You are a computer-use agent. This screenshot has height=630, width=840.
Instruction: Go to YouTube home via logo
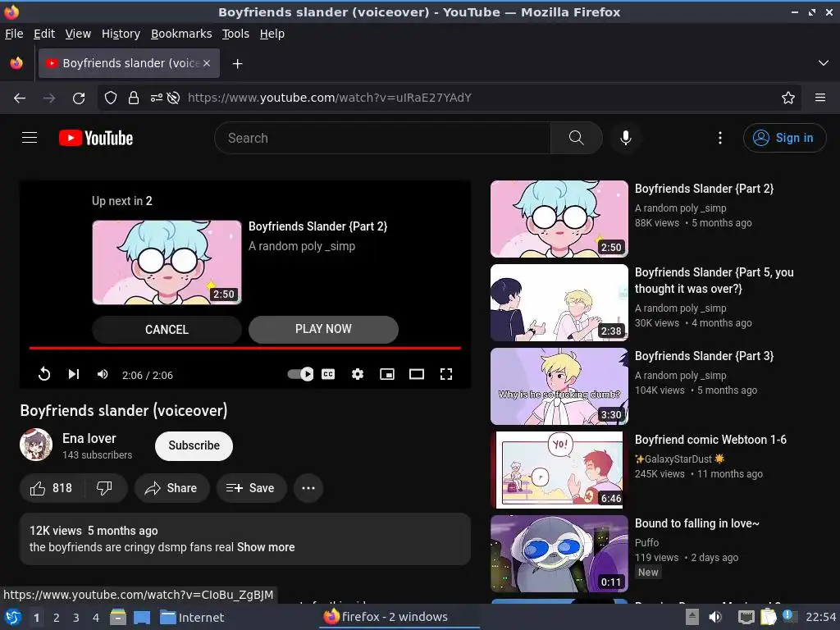[x=96, y=138]
